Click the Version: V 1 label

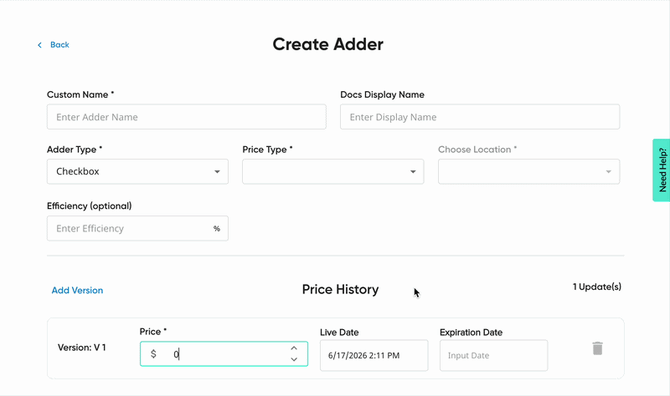click(x=82, y=347)
